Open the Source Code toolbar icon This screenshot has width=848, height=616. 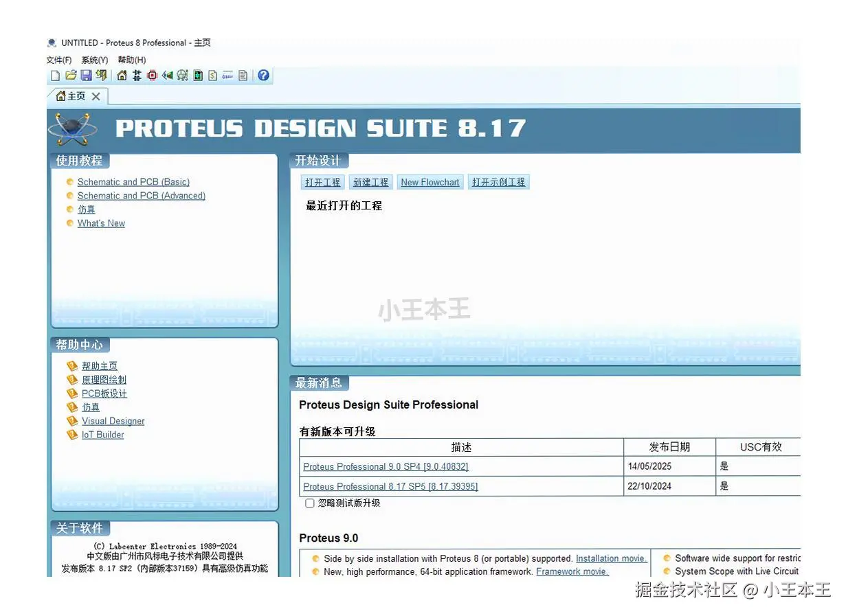point(227,76)
